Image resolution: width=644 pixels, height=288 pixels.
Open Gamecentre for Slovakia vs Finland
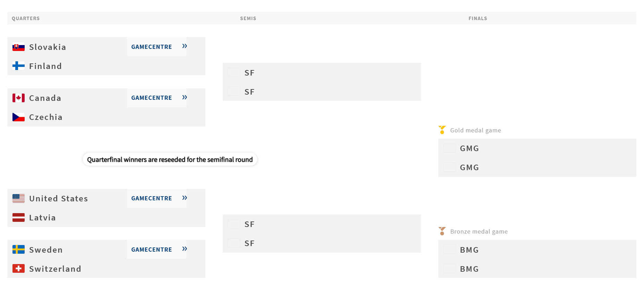(x=152, y=47)
